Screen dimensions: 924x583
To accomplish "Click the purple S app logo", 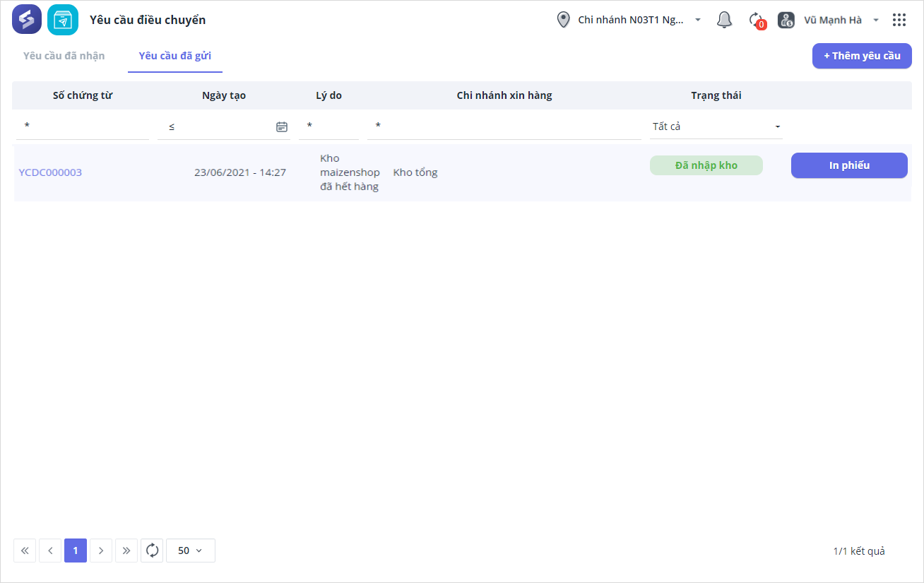I will pyautogui.click(x=27, y=20).
